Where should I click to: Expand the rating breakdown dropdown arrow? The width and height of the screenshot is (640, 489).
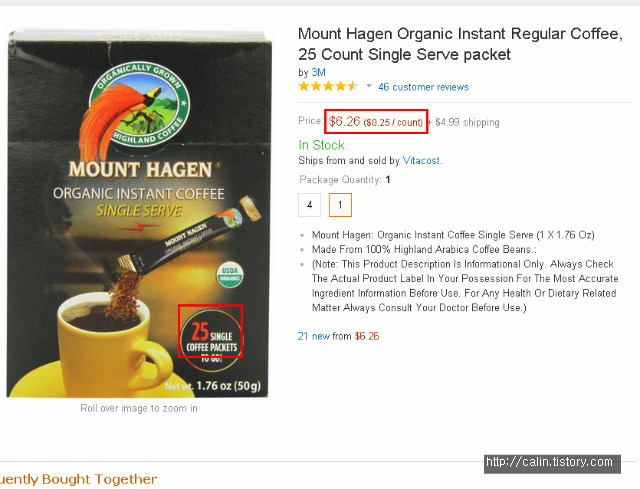tap(369, 86)
